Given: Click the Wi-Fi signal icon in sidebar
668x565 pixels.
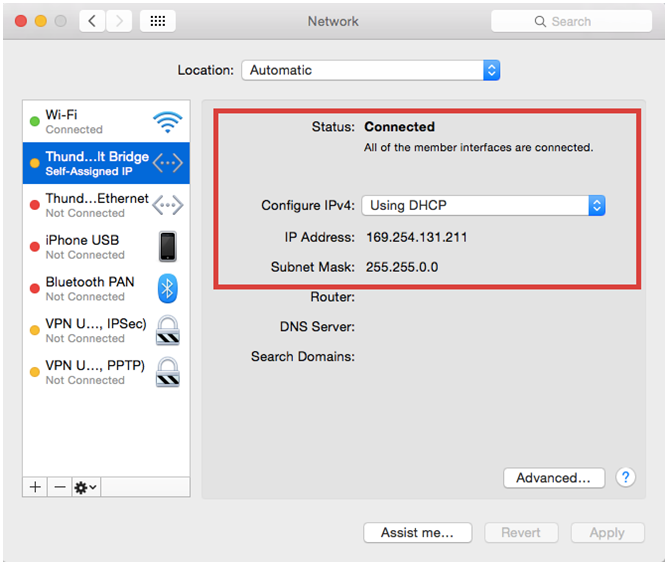Looking at the screenshot, I should coord(168,122).
